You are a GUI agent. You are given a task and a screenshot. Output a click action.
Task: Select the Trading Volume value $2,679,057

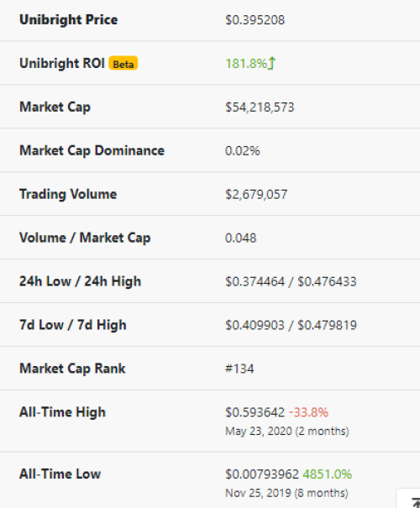coord(256,195)
